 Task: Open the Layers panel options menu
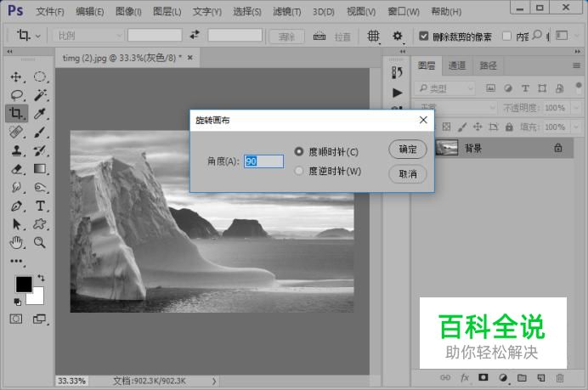click(x=576, y=65)
